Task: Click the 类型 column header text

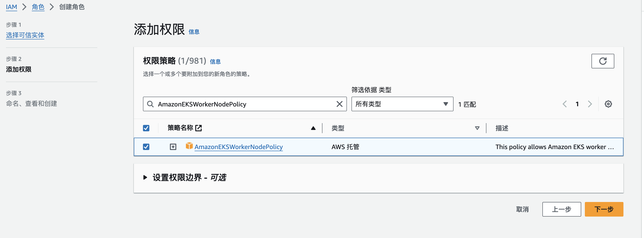Action: click(x=338, y=128)
